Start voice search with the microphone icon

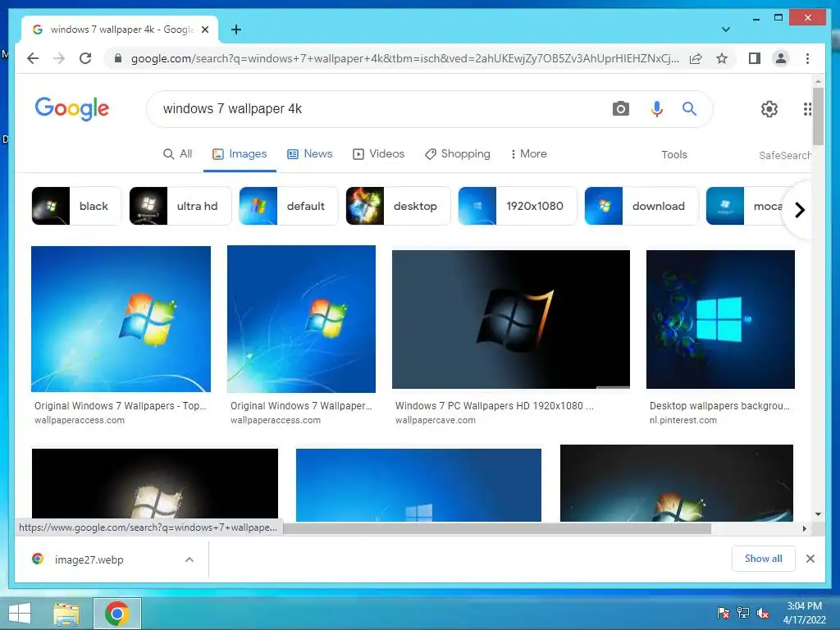coord(657,109)
